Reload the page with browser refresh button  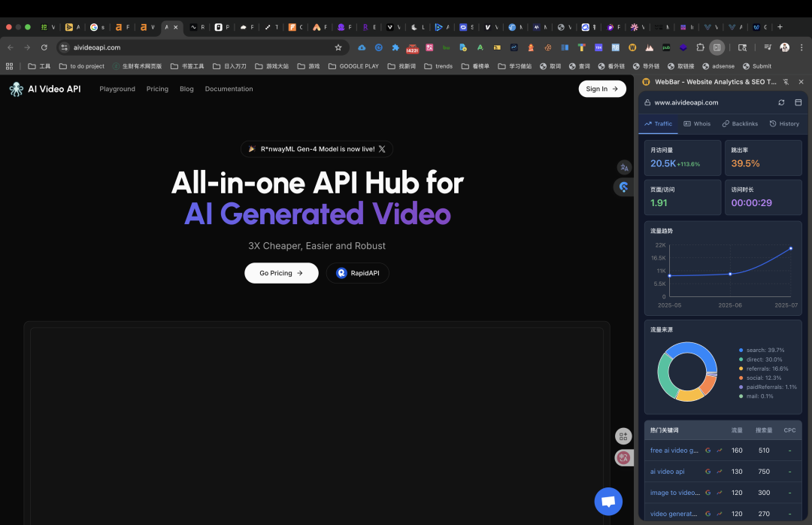click(x=44, y=47)
